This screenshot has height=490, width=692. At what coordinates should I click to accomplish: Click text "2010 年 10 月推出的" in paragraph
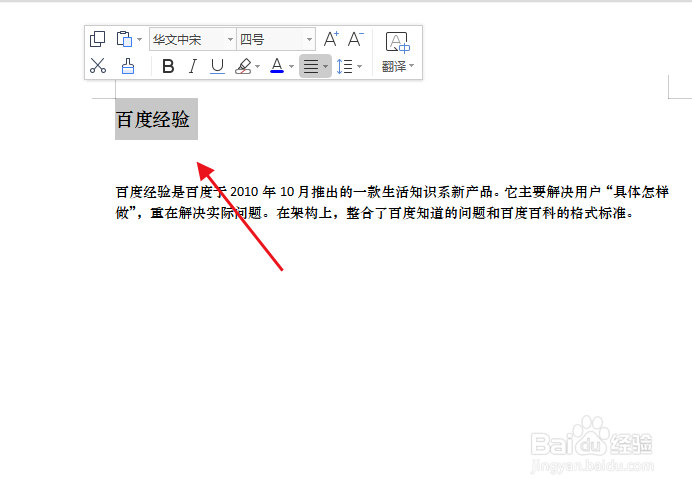click(292, 192)
